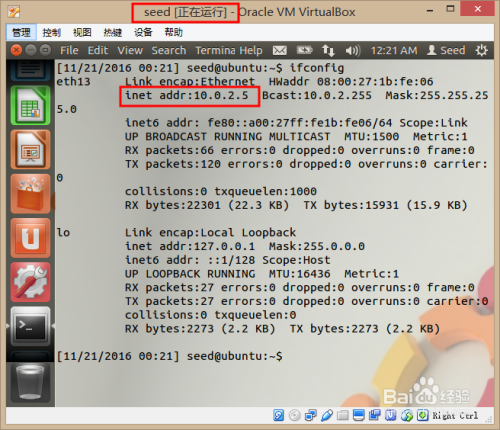Click the inet addr:10.0.2.5 text

pyautogui.click(x=187, y=96)
